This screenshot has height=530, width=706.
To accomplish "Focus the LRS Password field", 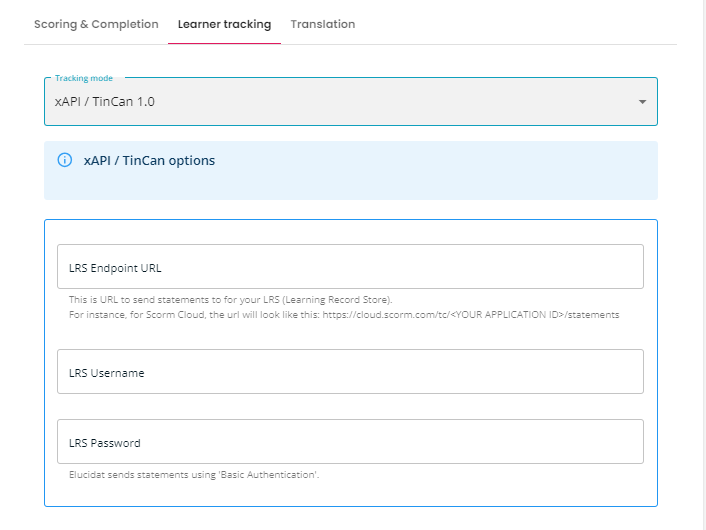I will (x=350, y=441).
